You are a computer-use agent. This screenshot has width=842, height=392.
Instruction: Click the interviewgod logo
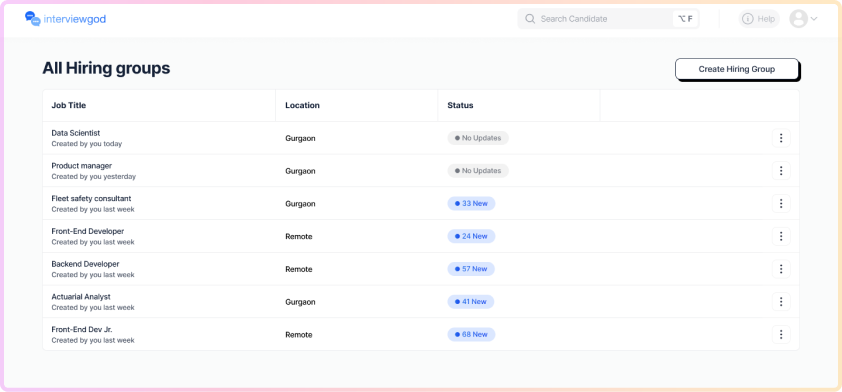tap(66, 19)
